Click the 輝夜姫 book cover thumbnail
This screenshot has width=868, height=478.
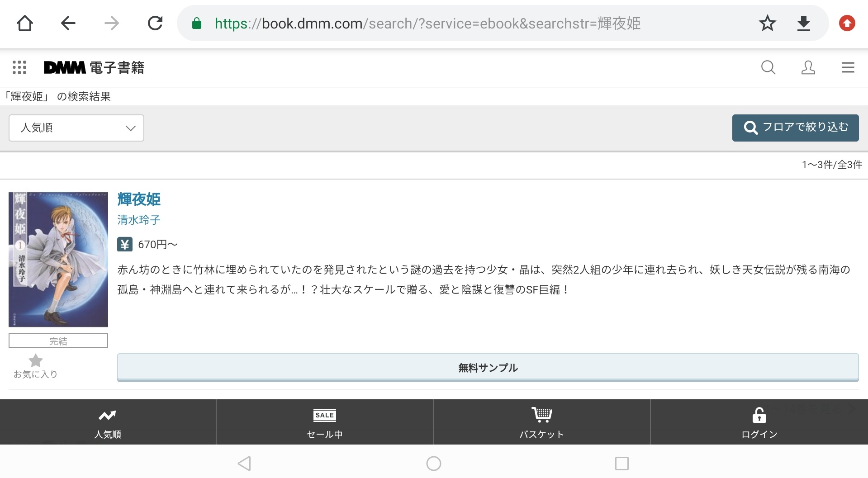[58, 259]
